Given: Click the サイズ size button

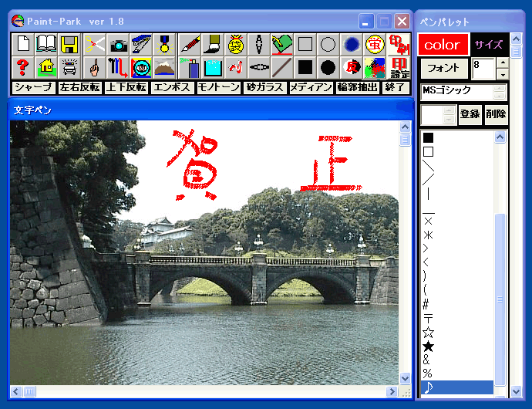Looking at the screenshot, I should coord(489,45).
